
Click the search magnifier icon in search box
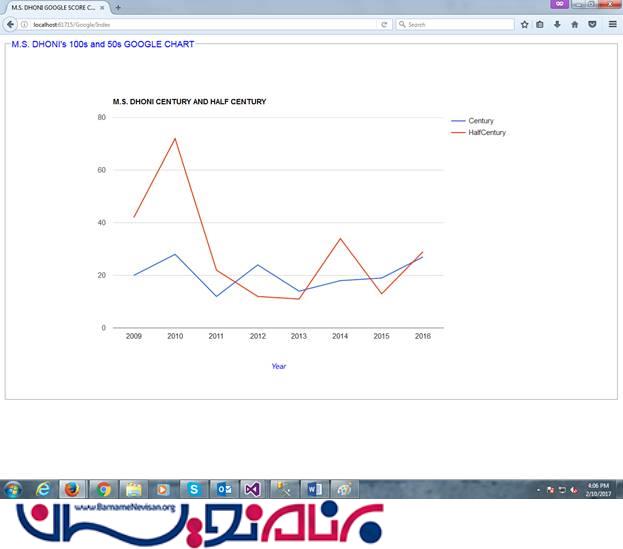402,24
